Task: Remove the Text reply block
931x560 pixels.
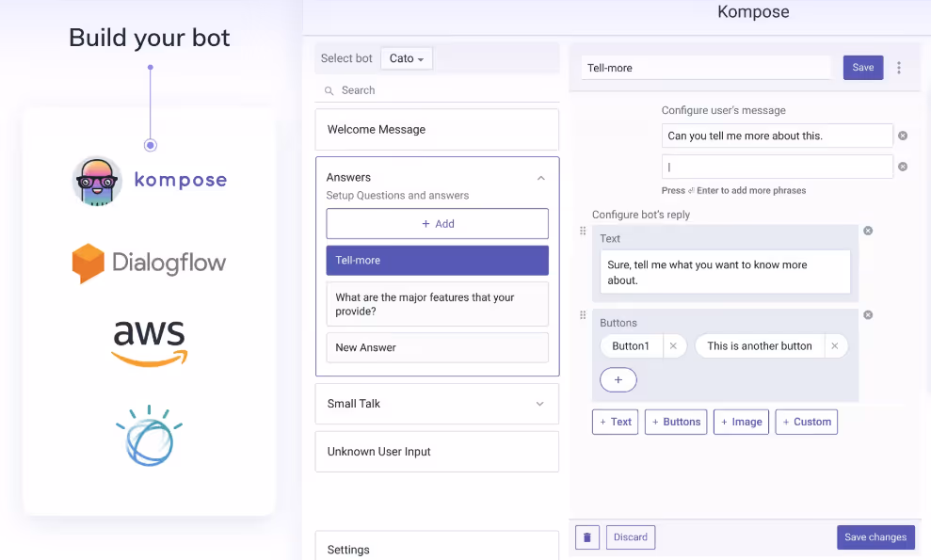Action: click(x=867, y=230)
